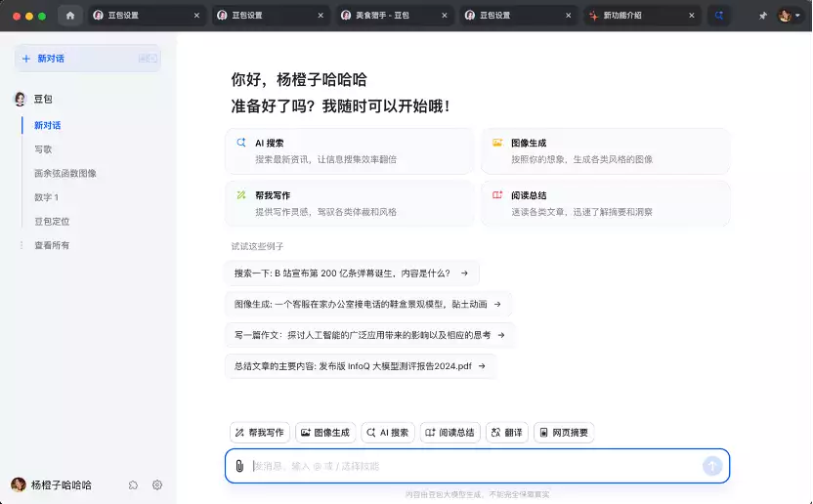Try the InfoQ 大模型测评报告 pdf summary example
This screenshot has height=504, width=813.
(x=361, y=366)
